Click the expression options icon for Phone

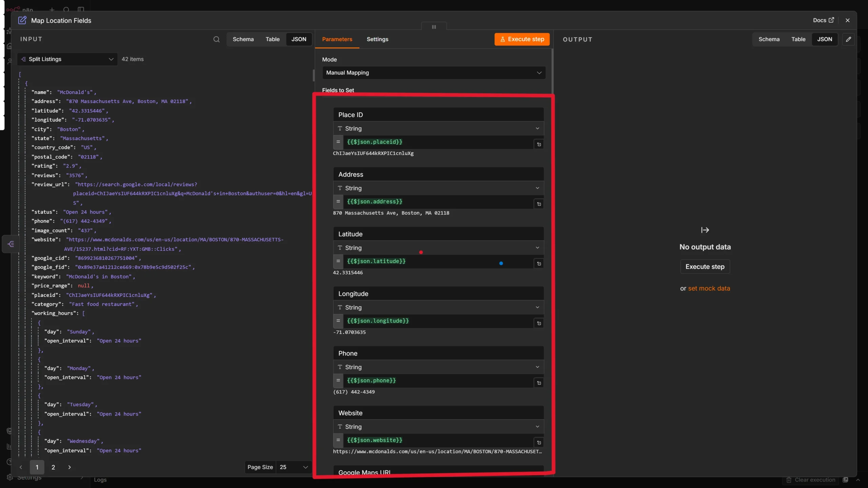[x=539, y=383]
